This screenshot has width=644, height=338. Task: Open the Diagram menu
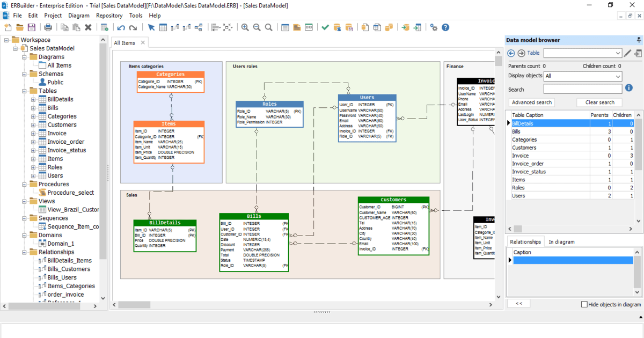click(x=79, y=16)
